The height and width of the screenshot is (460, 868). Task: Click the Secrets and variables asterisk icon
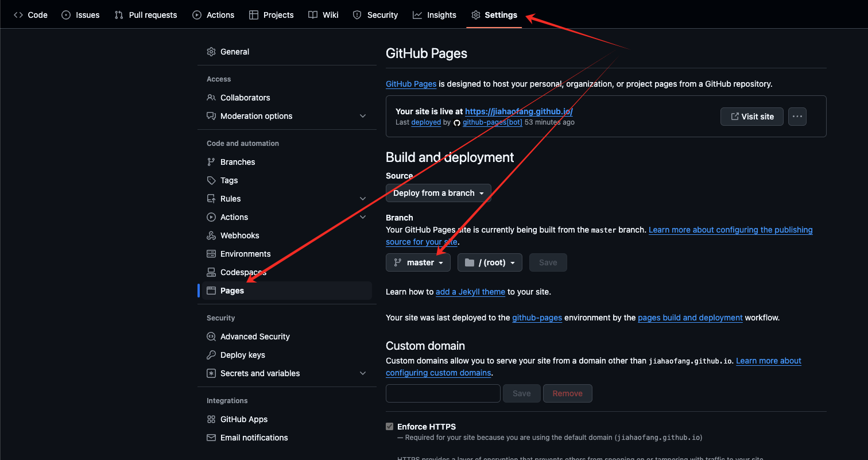point(211,373)
